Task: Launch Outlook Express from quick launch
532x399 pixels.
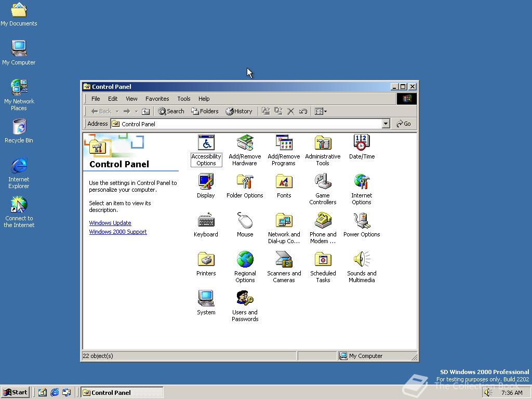Action: (x=66, y=393)
